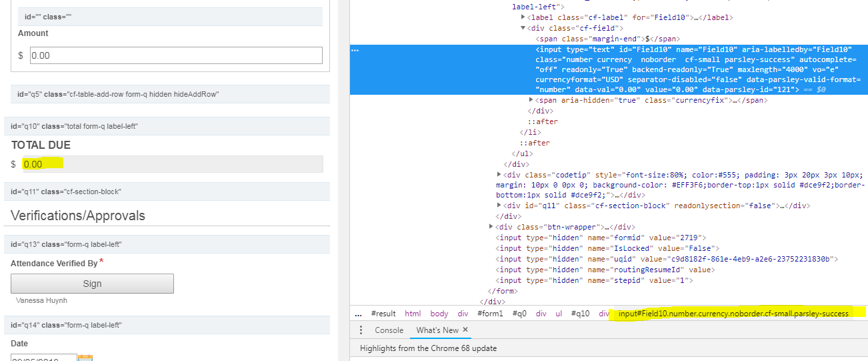
Task: Open the ellipsis actions on selected element
Action: pos(355,50)
